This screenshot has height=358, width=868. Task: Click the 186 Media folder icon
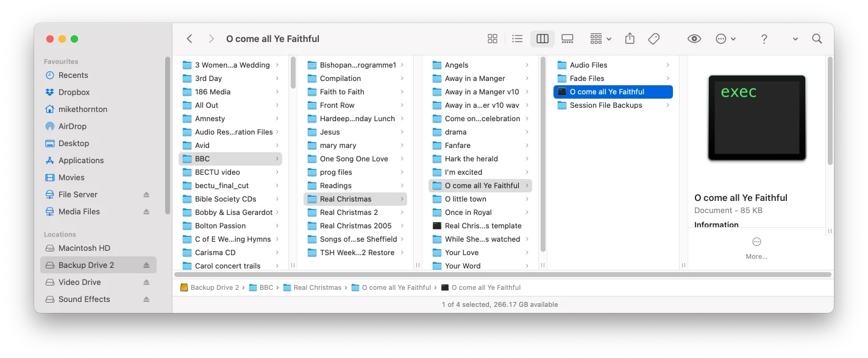pos(187,92)
